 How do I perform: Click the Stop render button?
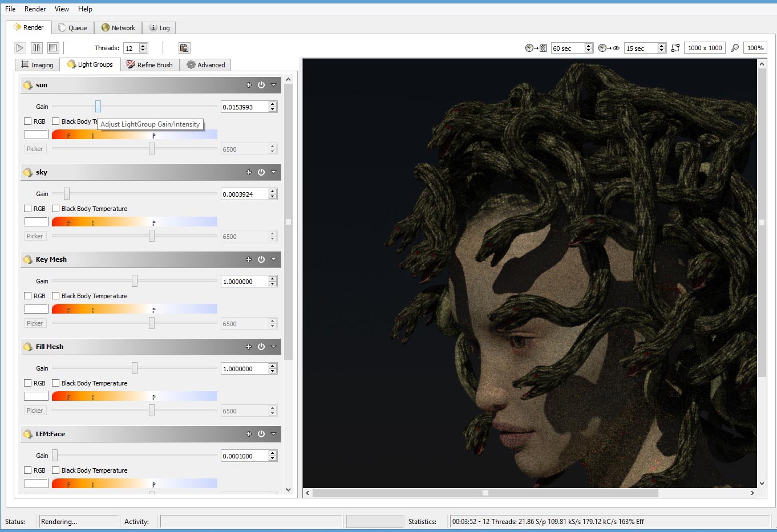coord(53,48)
